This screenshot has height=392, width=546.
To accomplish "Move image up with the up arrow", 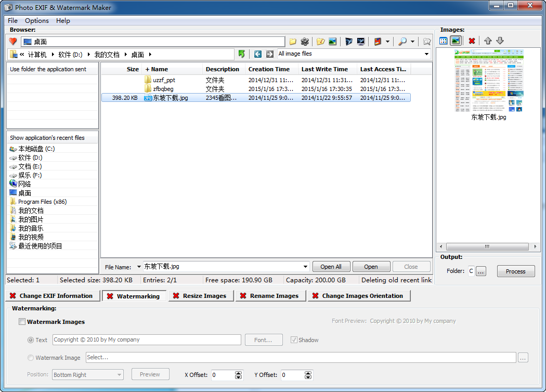I will 488,41.
